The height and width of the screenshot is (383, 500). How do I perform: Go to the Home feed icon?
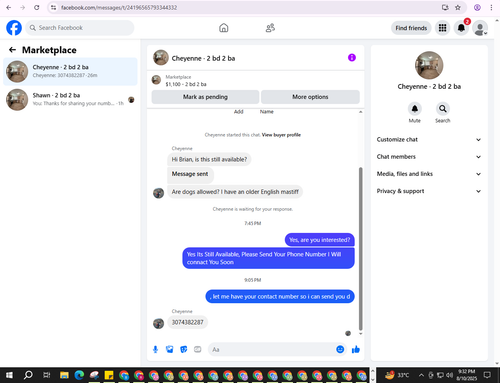pos(224,28)
